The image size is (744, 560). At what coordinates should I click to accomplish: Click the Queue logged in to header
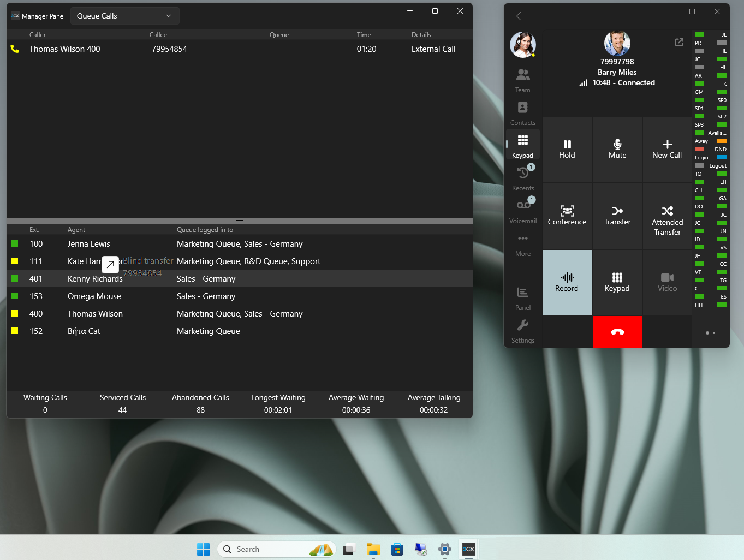pos(205,230)
